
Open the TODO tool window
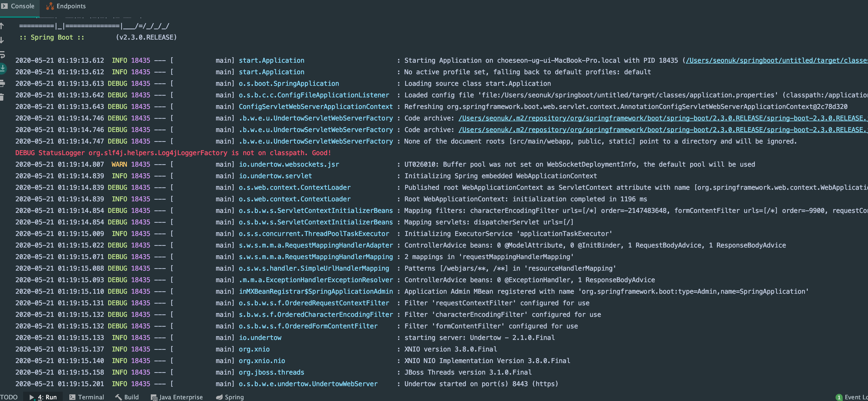(9, 397)
